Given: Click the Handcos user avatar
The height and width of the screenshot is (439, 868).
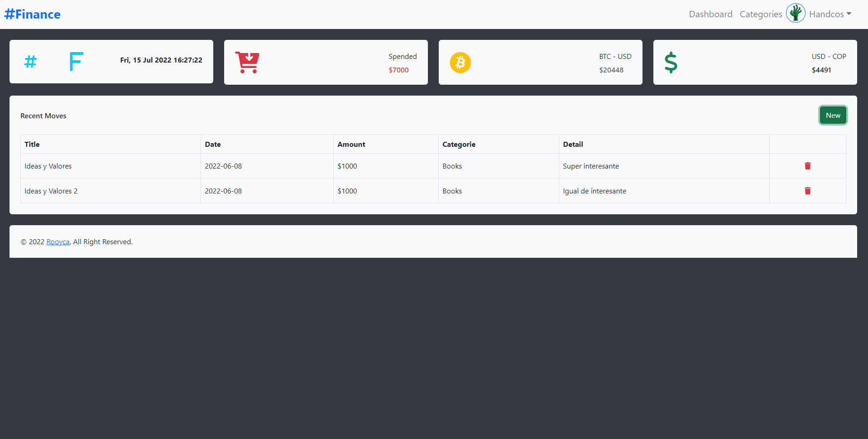Looking at the screenshot, I should 796,13.
